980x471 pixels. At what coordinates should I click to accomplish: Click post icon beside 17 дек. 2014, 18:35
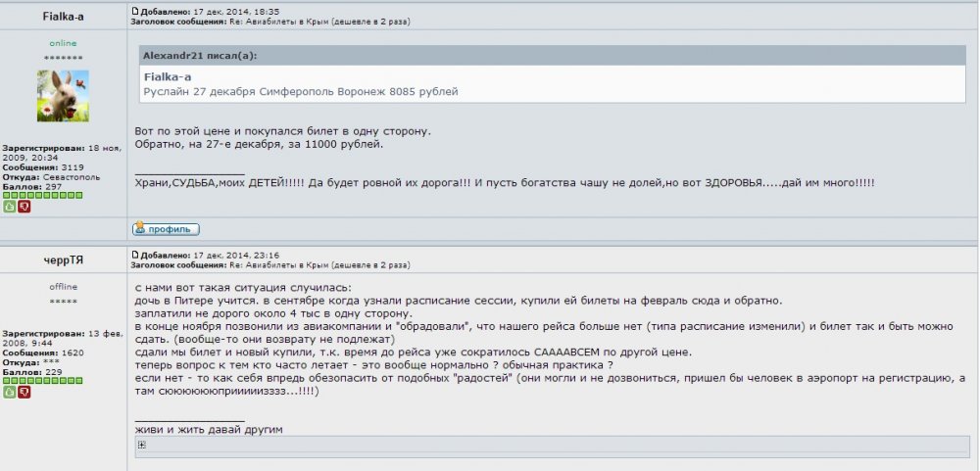pos(134,11)
